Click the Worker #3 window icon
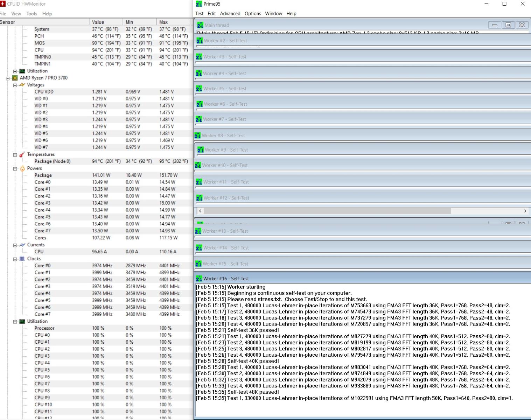This screenshot has width=531, height=420. click(x=199, y=57)
